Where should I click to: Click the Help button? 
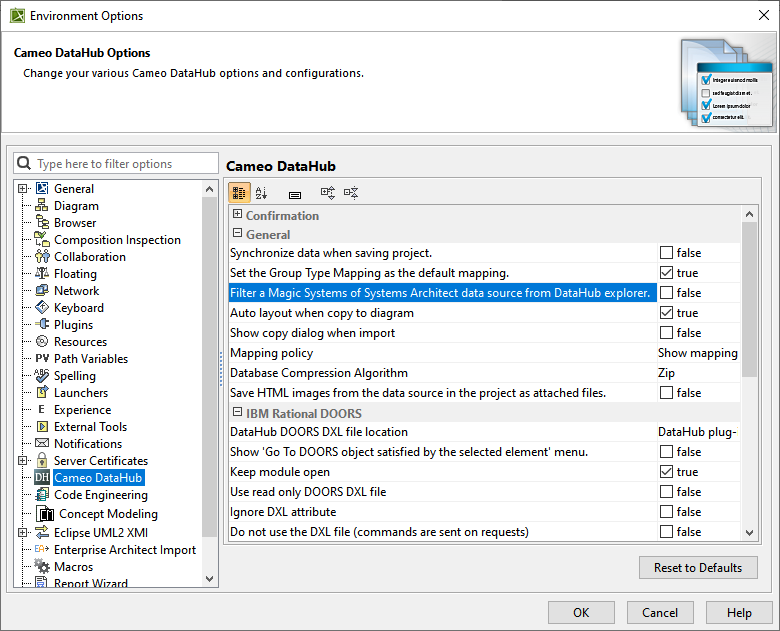739,613
